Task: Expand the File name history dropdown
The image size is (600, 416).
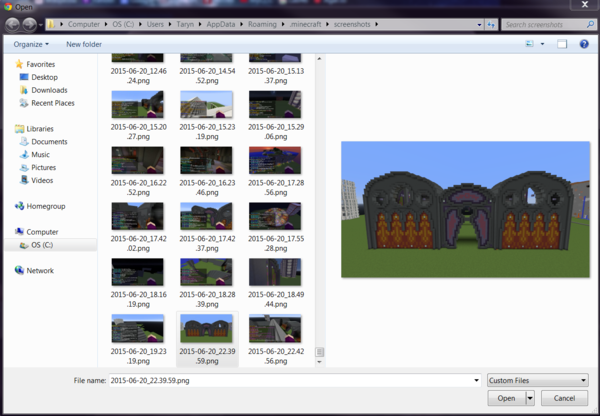Action: (x=476, y=380)
